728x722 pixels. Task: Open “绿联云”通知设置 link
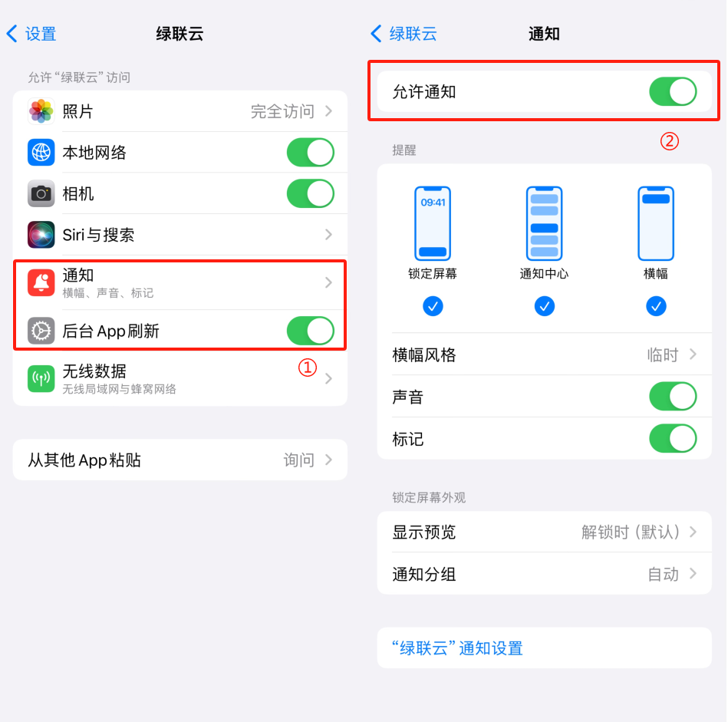(x=457, y=648)
